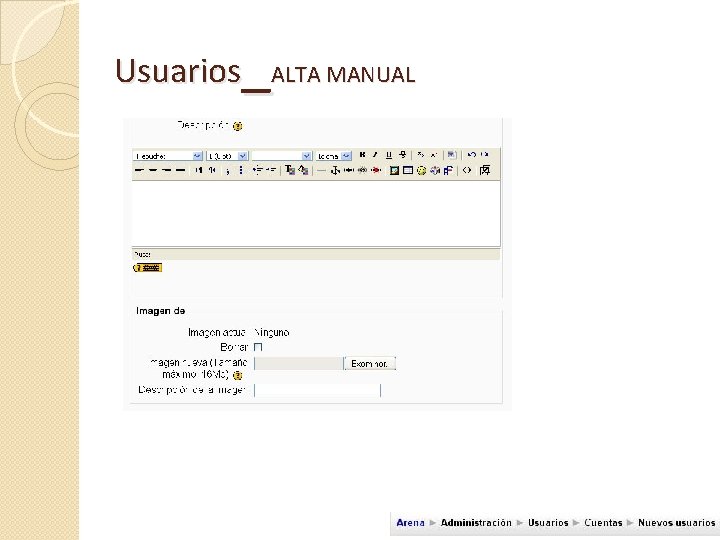Click the prevent auto-linking icon
Screen dimensions: 720x540
[376, 170]
